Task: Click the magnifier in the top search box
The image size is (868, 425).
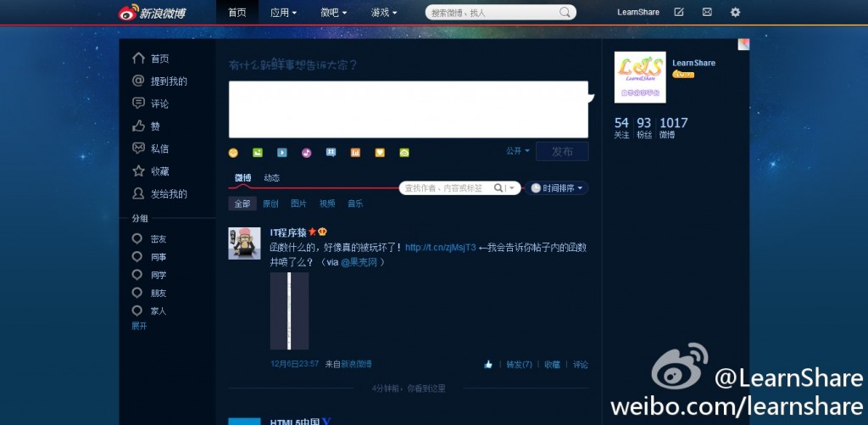Action: (x=564, y=12)
